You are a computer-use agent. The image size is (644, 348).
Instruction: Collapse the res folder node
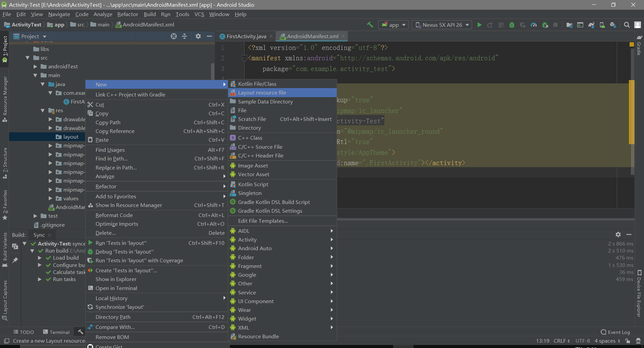(x=43, y=111)
